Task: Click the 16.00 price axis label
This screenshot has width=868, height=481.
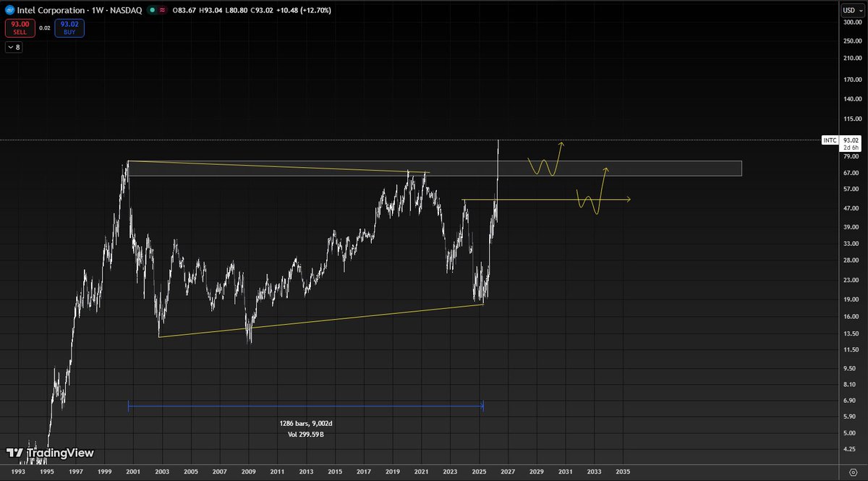Action: [851, 318]
